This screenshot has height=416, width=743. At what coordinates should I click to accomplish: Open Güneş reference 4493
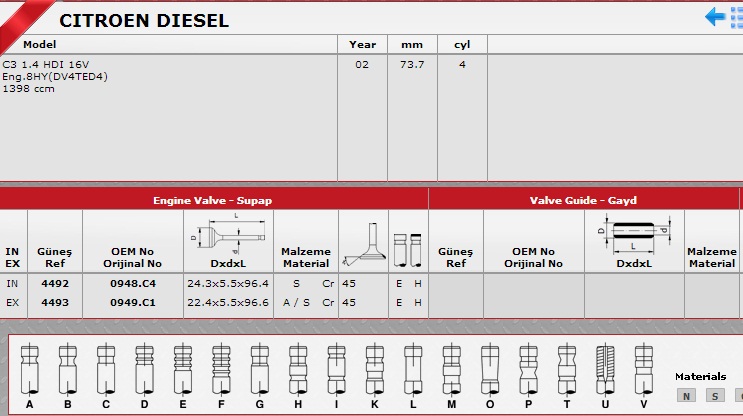click(x=54, y=302)
